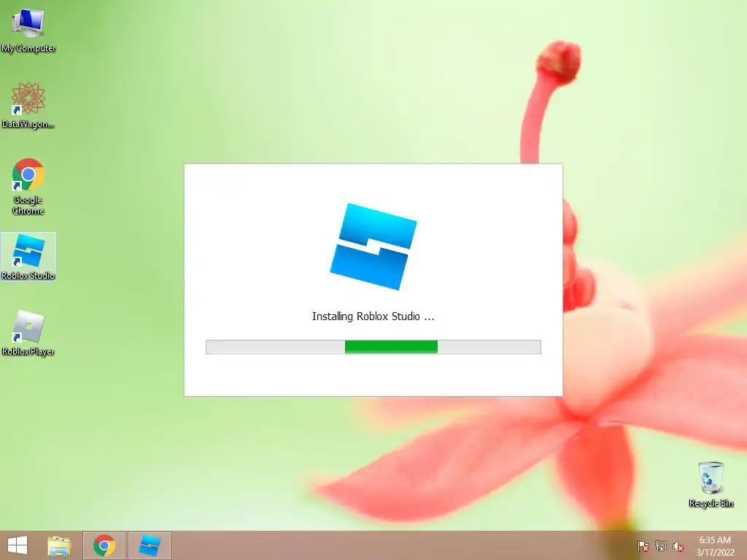Image resolution: width=747 pixels, height=560 pixels.
Task: Click the network status tray icon
Action: coord(661,546)
